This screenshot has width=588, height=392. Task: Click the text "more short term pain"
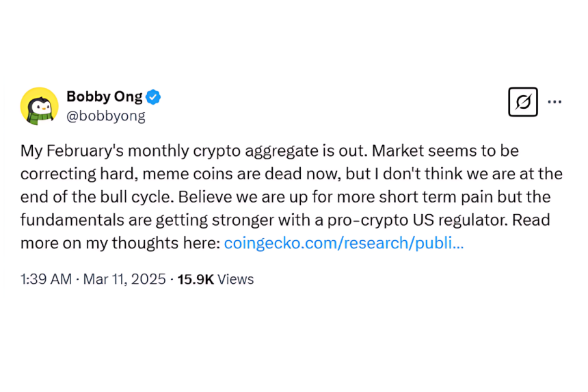(424, 196)
